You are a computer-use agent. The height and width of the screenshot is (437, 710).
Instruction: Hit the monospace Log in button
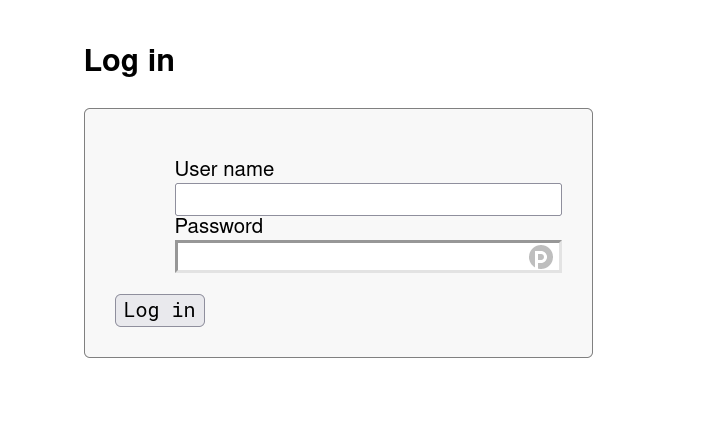point(160,310)
